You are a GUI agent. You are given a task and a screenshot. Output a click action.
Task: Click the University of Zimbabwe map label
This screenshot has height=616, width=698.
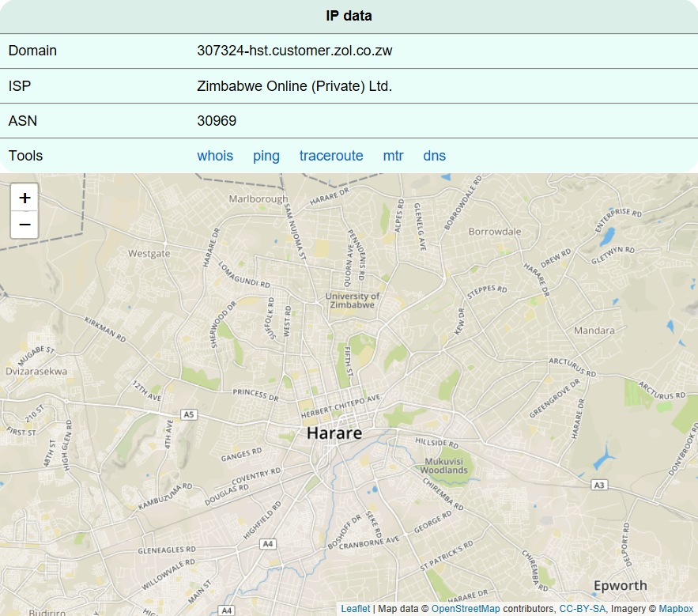click(352, 300)
